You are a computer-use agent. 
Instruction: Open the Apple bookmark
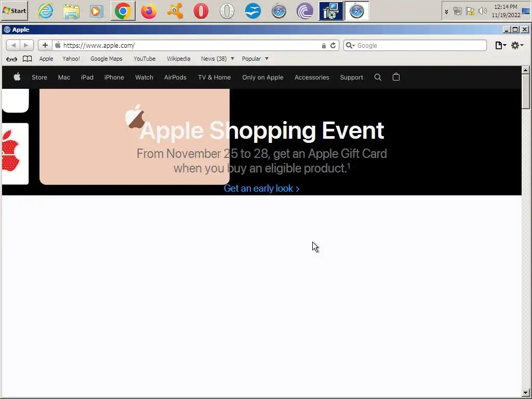pos(46,59)
